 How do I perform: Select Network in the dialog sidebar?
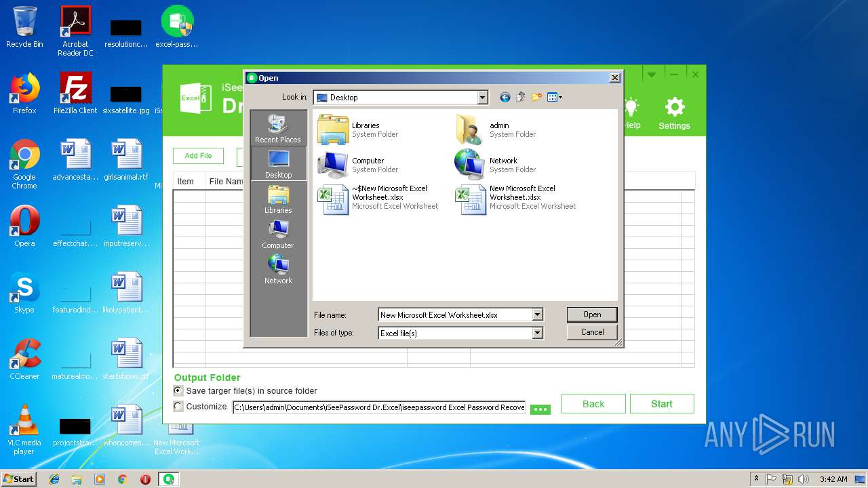[278, 270]
